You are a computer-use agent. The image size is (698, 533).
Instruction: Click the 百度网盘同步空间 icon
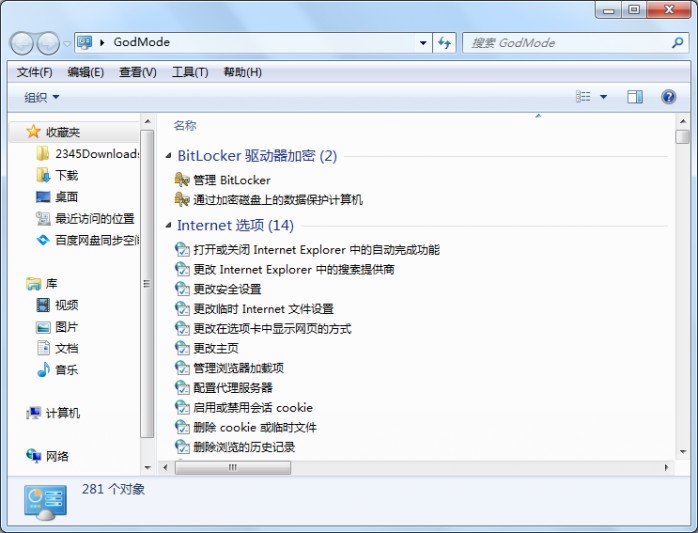coord(43,240)
